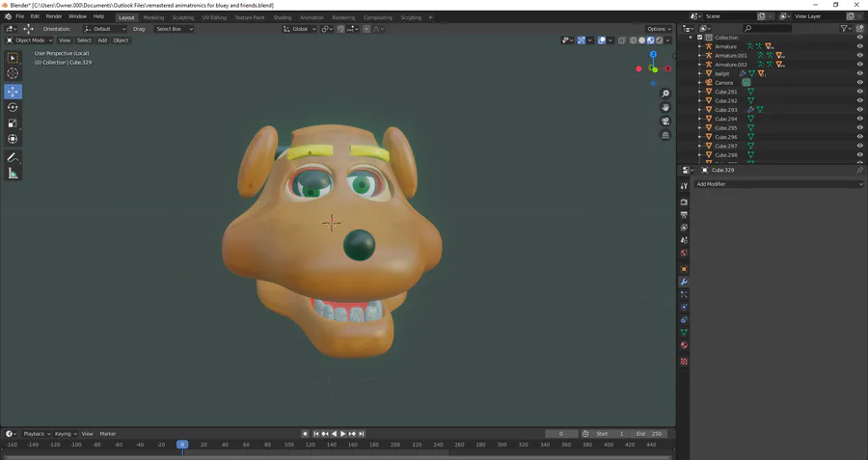Collapse the Collection in the outliner
This screenshot has width=868, height=460.
(x=691, y=38)
